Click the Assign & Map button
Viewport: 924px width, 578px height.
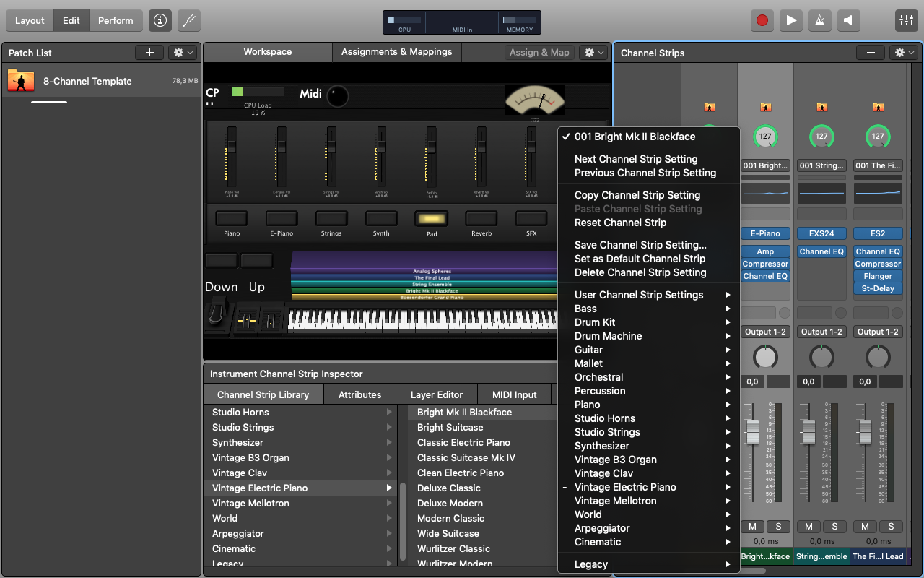(539, 52)
